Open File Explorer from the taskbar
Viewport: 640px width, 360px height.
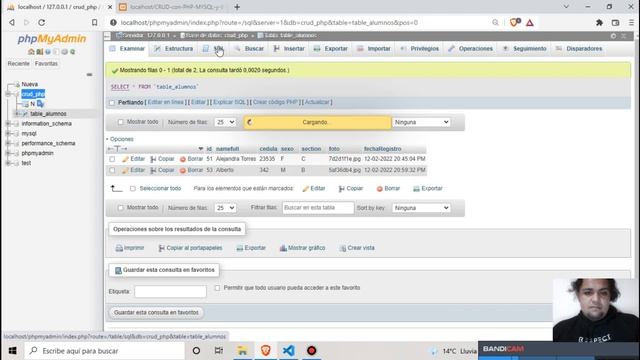click(242, 351)
